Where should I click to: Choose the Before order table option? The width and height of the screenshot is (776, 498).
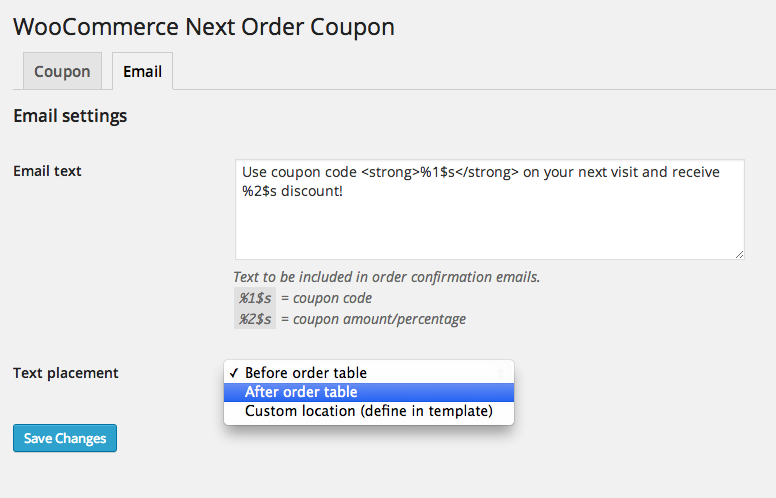pyautogui.click(x=305, y=373)
